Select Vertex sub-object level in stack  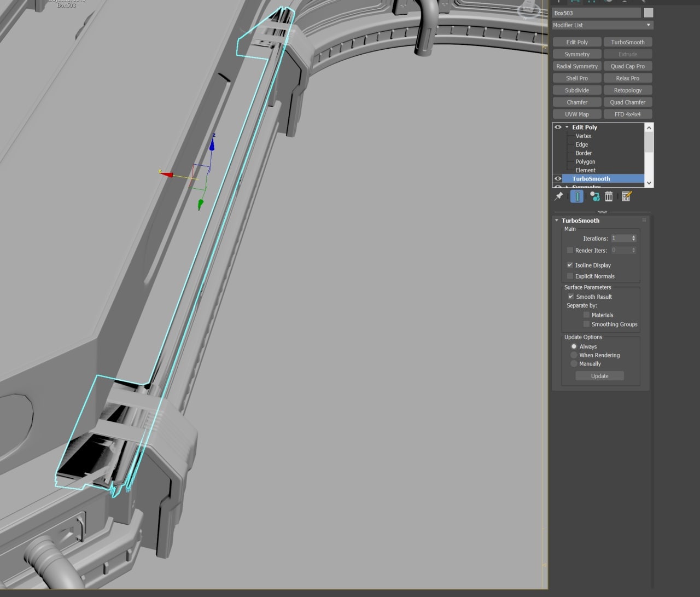583,136
